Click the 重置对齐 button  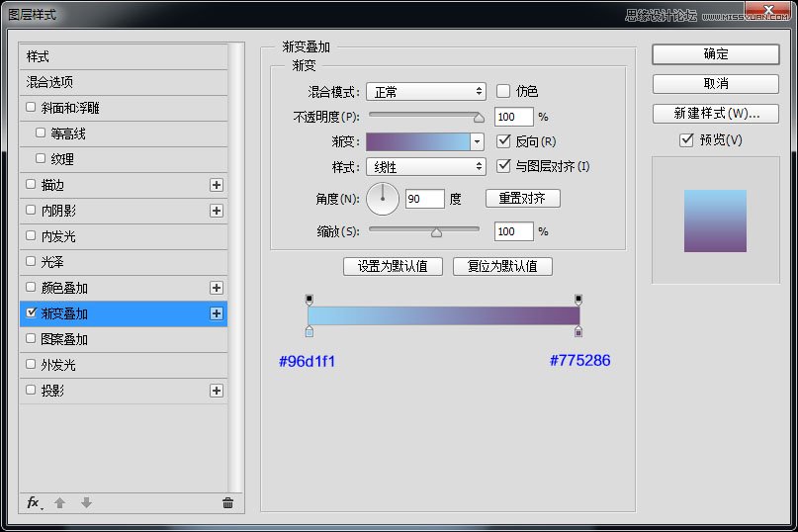(x=523, y=198)
